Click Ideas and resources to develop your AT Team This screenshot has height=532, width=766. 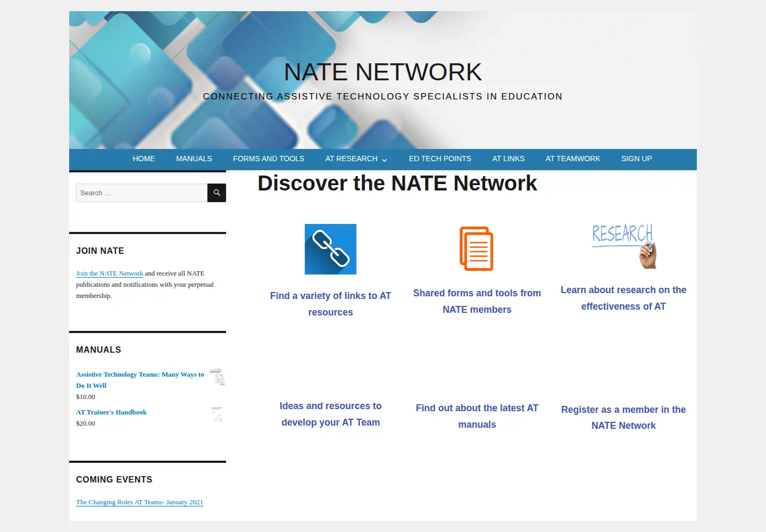coord(330,414)
